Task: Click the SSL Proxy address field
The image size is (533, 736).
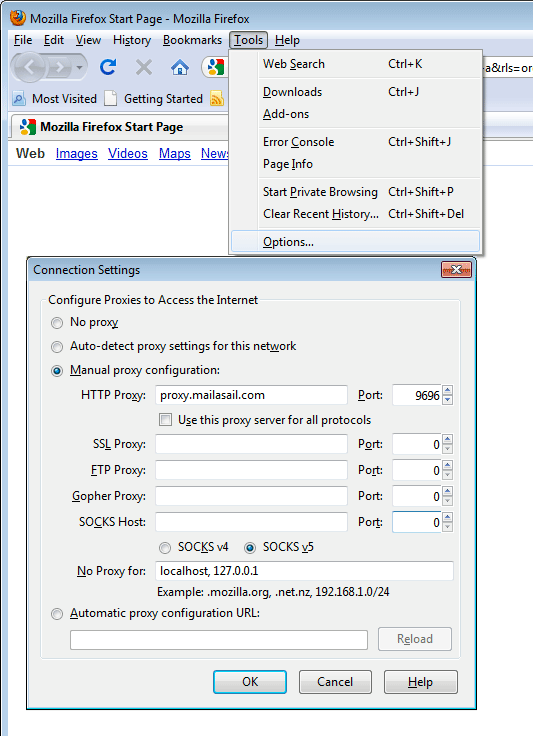Action: [251, 444]
